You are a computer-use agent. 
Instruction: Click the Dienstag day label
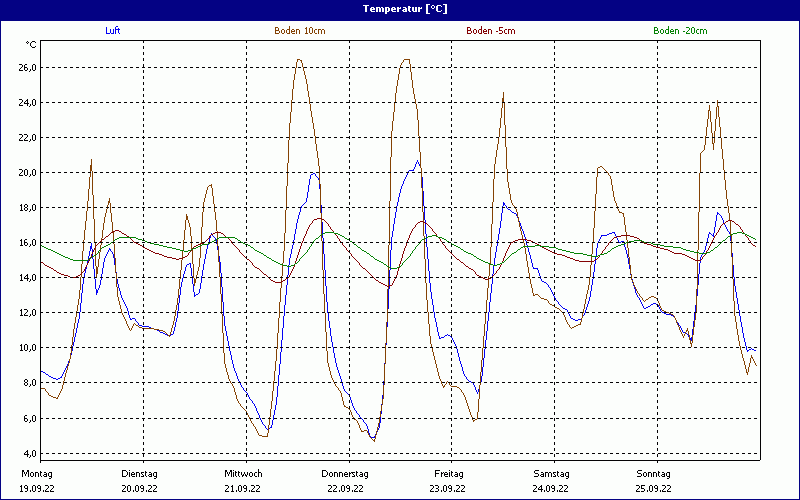139,473
